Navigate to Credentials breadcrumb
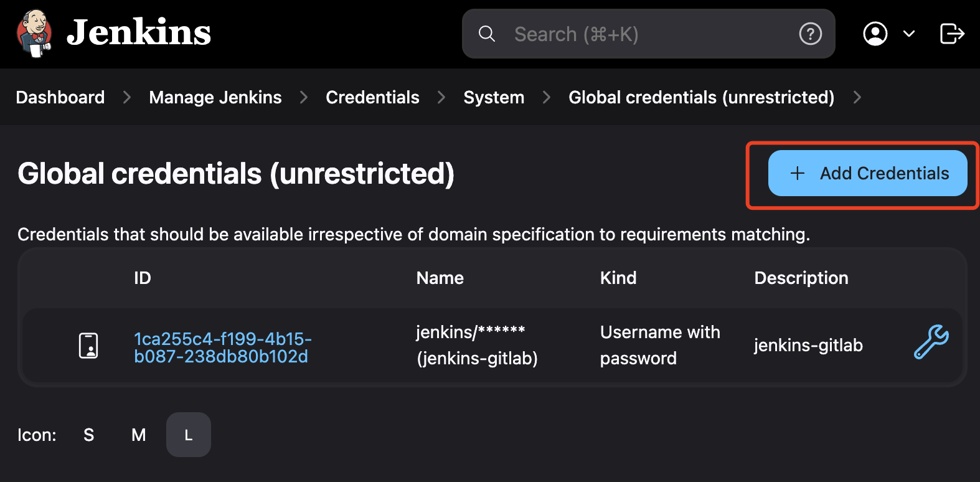This screenshot has height=482, width=980. [372, 97]
